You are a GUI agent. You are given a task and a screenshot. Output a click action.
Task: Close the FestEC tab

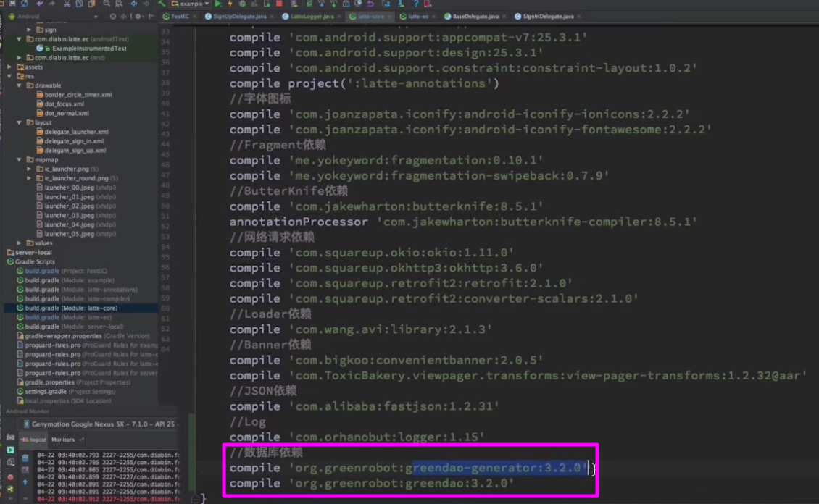195,17
